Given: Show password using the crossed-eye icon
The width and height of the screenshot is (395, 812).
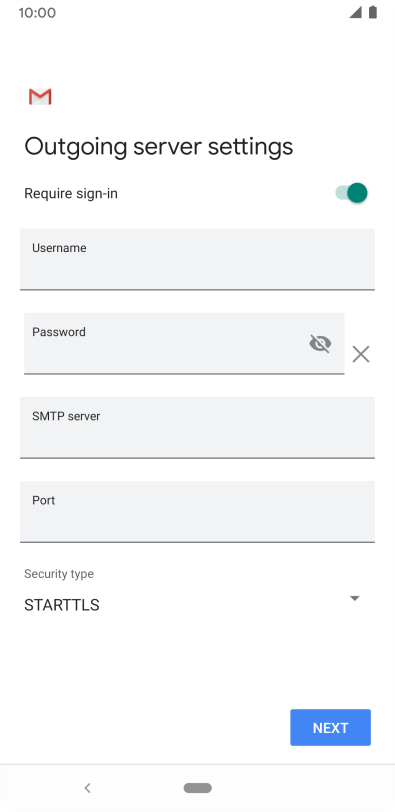Looking at the screenshot, I should click(320, 343).
